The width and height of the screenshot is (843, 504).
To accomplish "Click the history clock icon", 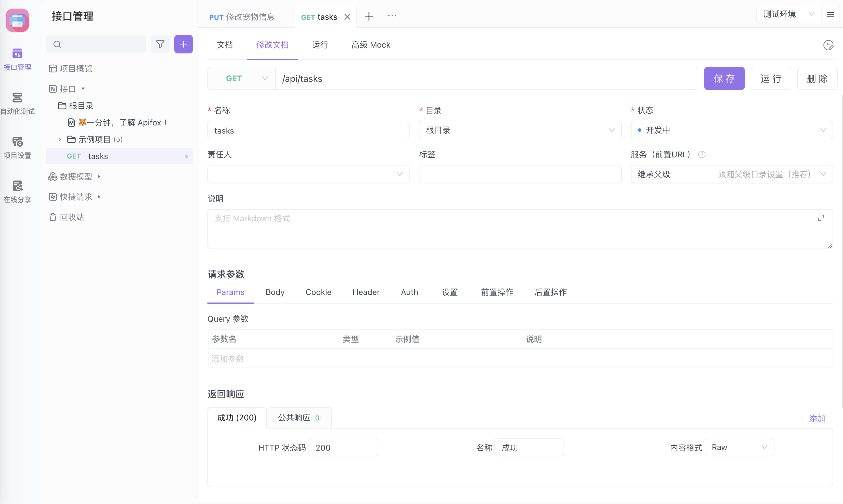I will click(828, 45).
